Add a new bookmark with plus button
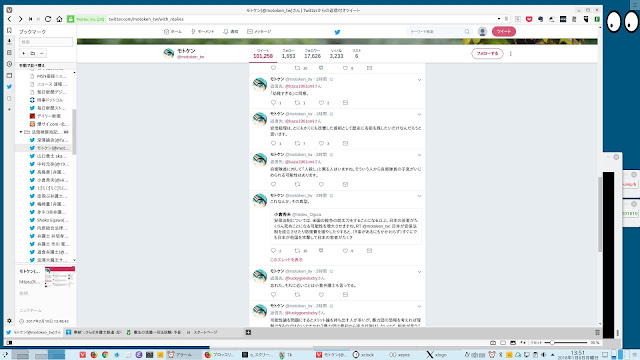Image resolution: width=640 pixels, height=360 pixels. pos(24,53)
